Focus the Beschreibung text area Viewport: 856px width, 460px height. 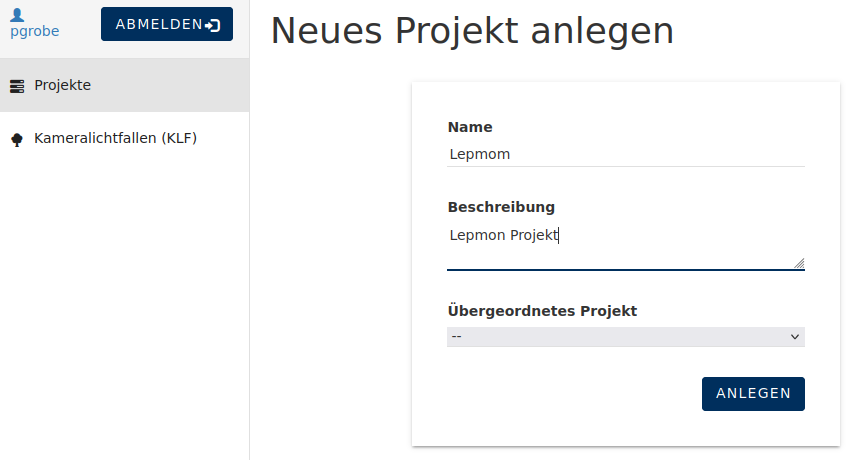click(626, 247)
